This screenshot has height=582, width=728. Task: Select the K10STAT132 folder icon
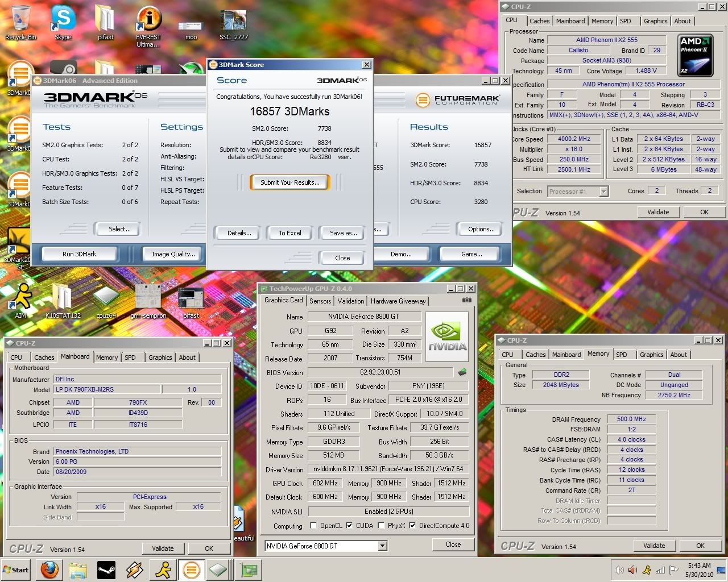tap(63, 300)
